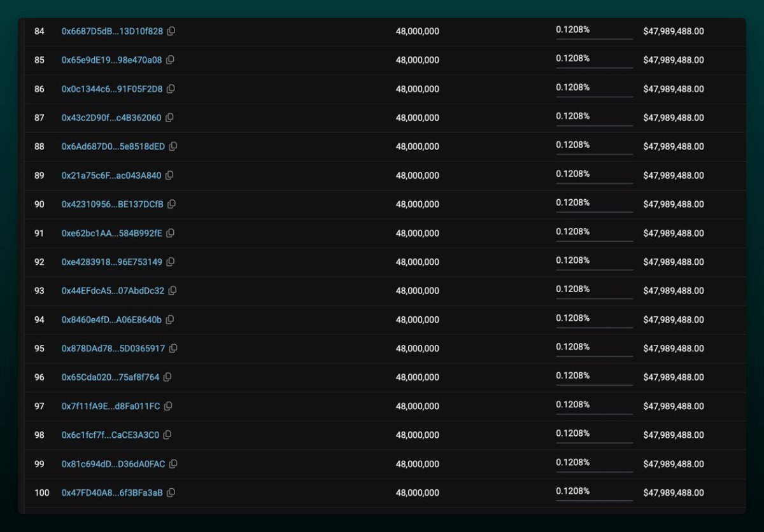Click the 0.1208% progress bar in row 100

pyautogui.click(x=594, y=501)
